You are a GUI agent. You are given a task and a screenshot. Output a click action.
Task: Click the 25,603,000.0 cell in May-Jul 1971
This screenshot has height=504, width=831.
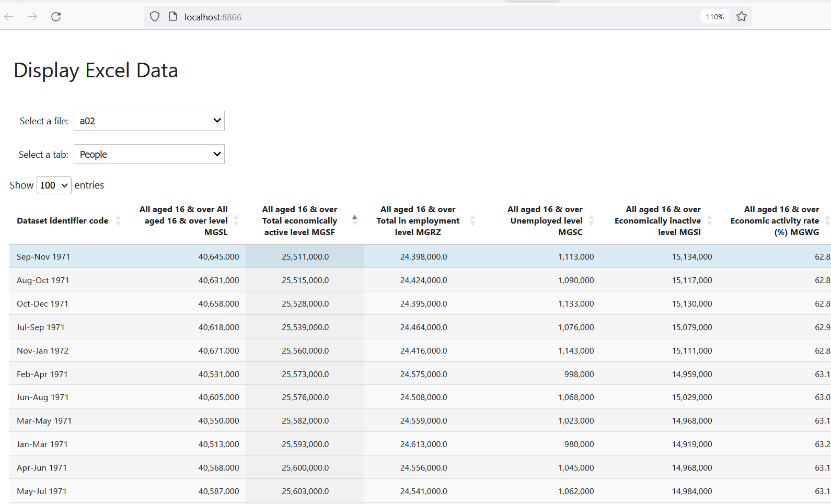(x=305, y=491)
